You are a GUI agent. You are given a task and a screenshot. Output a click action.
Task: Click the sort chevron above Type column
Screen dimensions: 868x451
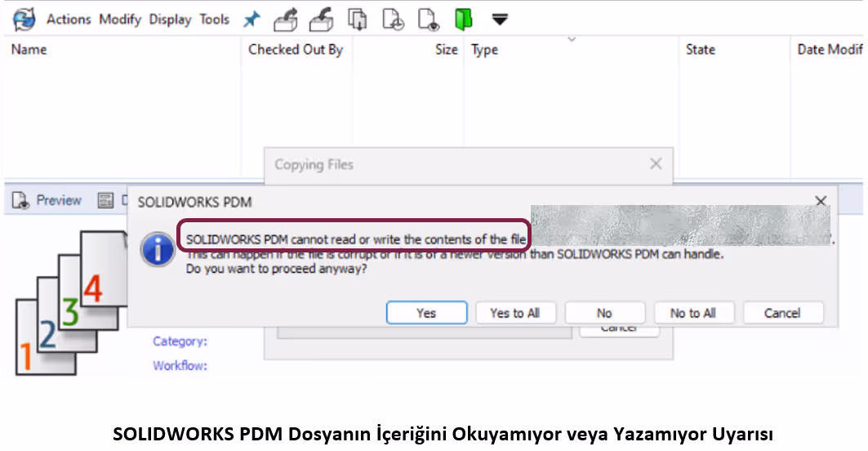click(x=572, y=39)
